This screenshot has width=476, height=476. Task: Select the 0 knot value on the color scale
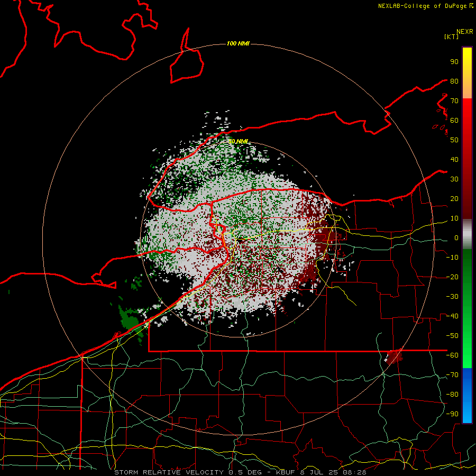[x=456, y=237]
